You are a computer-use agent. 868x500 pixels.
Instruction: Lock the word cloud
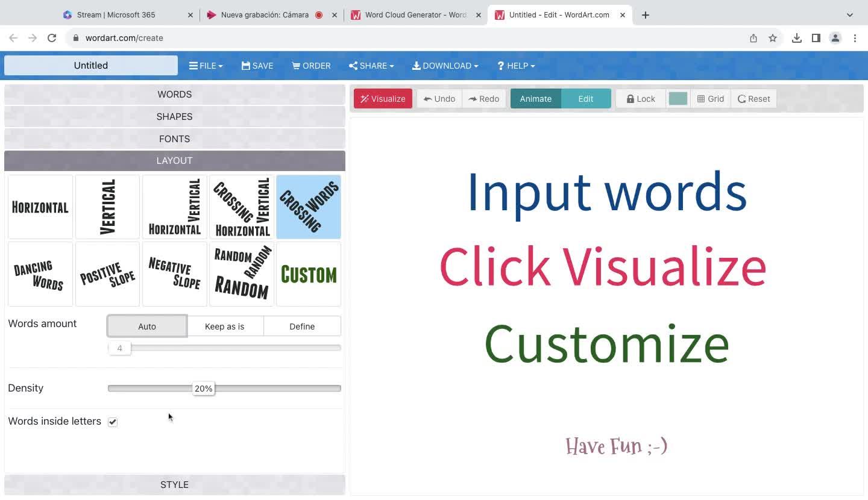point(640,99)
